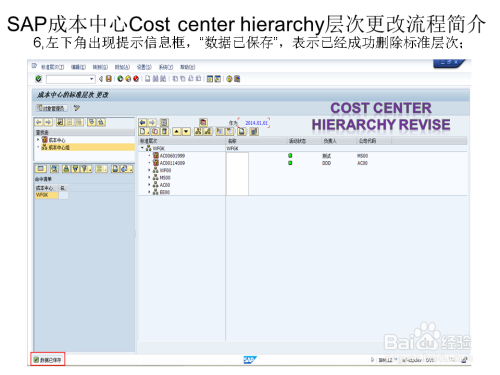The width and height of the screenshot is (500, 375).
Task: Click forward arrow above hierarchy tree
Action: coord(152,122)
